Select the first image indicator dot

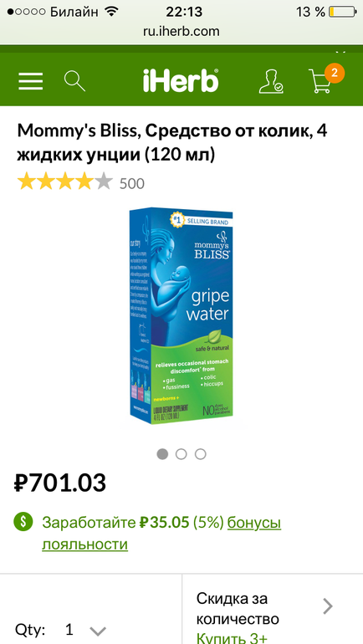point(162,454)
